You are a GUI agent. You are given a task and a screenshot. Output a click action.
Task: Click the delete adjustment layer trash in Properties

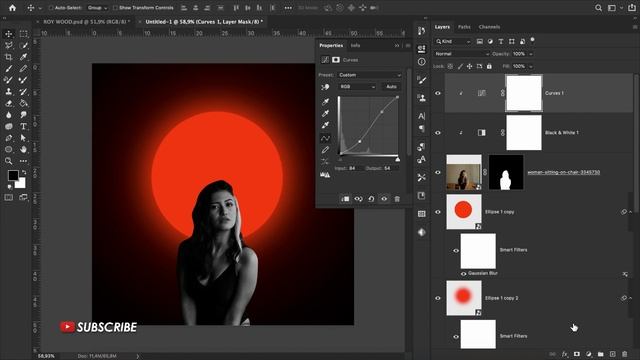coord(397,199)
